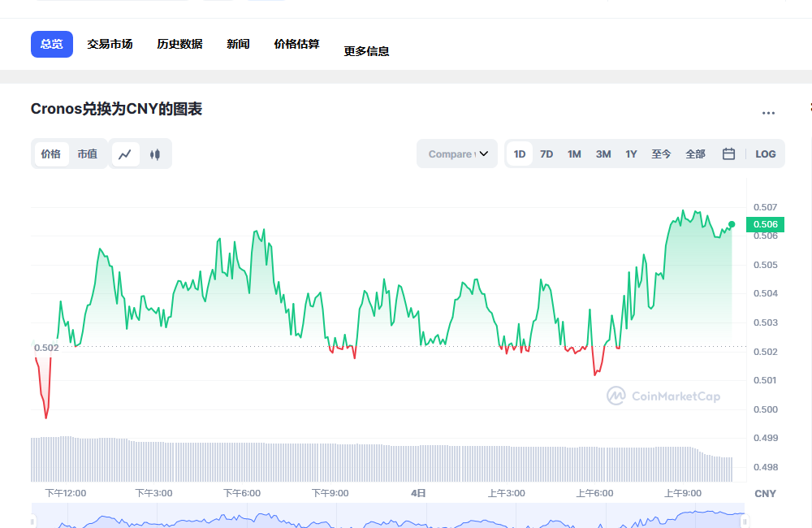The width and height of the screenshot is (812, 528).
Task: Click the 下午12:00 time axis label
Action: (x=66, y=493)
